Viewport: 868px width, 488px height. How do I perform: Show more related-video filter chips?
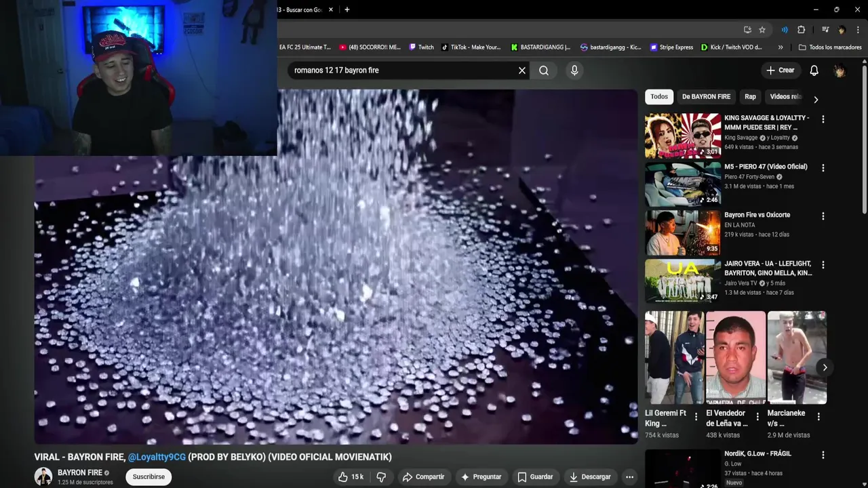(x=816, y=100)
